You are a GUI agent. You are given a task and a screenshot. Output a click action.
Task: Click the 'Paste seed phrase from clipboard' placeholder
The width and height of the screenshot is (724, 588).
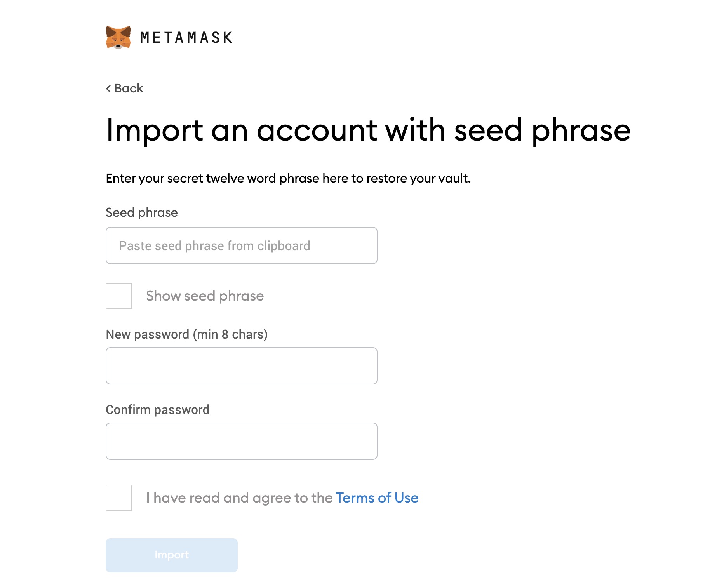pos(214,246)
